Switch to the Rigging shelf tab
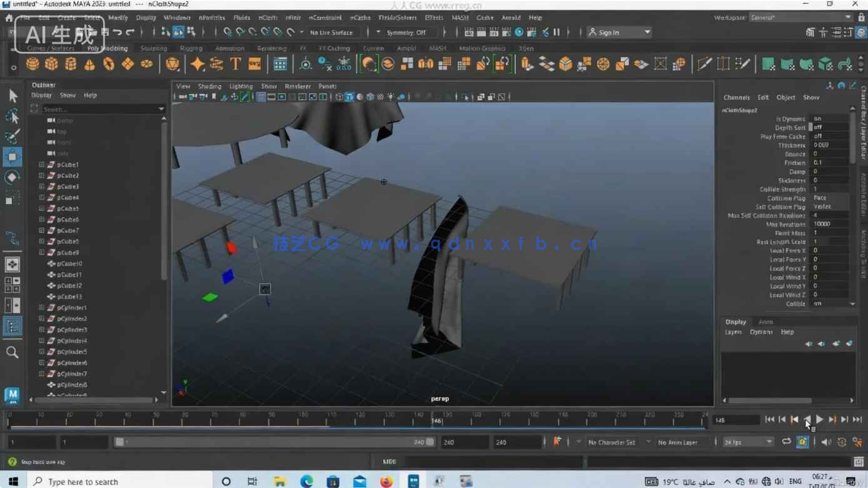The width and height of the screenshot is (868, 488). [x=191, y=48]
